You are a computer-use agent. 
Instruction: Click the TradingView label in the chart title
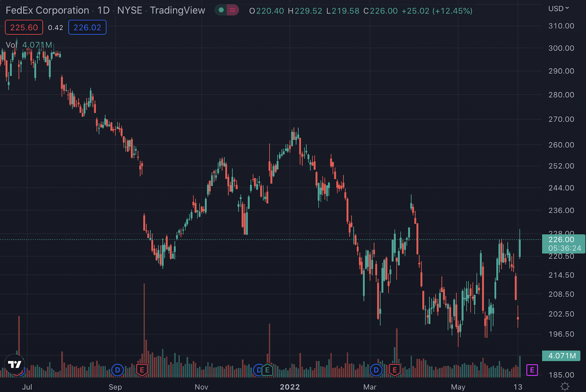tap(177, 10)
